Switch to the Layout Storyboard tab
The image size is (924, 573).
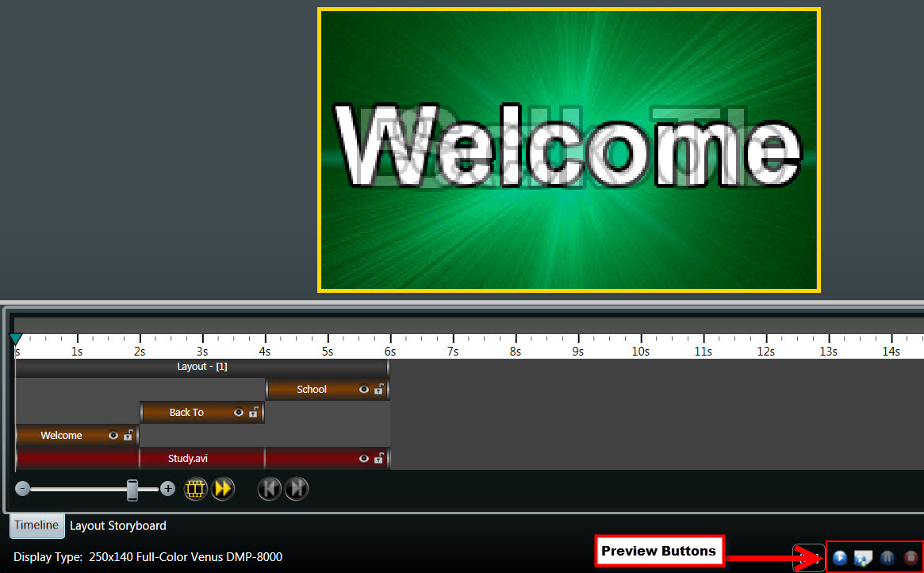[118, 525]
